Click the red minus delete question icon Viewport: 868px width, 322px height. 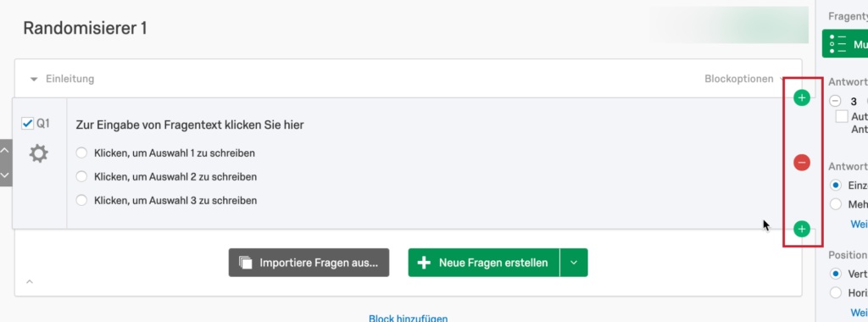(x=802, y=163)
